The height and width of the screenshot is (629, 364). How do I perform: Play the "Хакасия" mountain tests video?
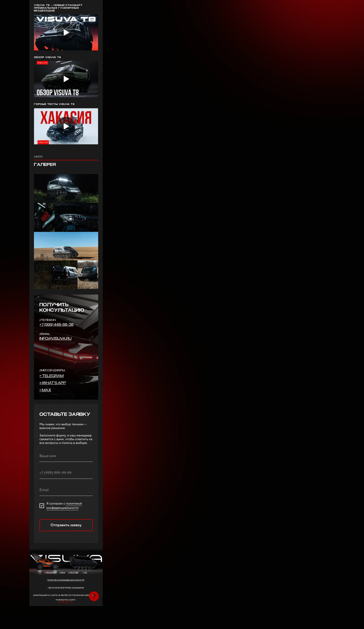pos(66,126)
